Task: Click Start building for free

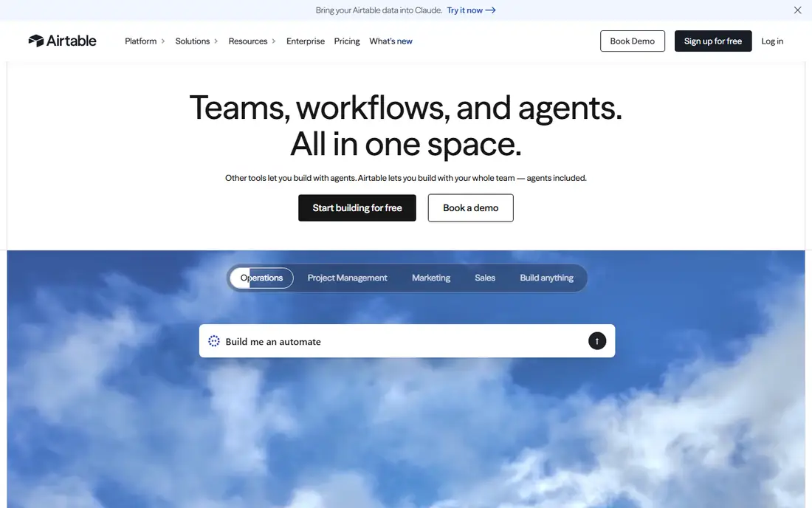Action: (357, 207)
